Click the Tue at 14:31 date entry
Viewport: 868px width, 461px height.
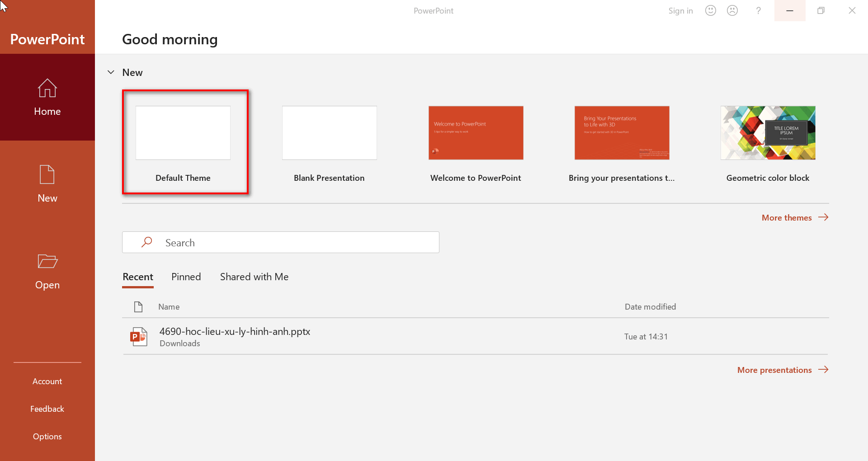coord(646,337)
